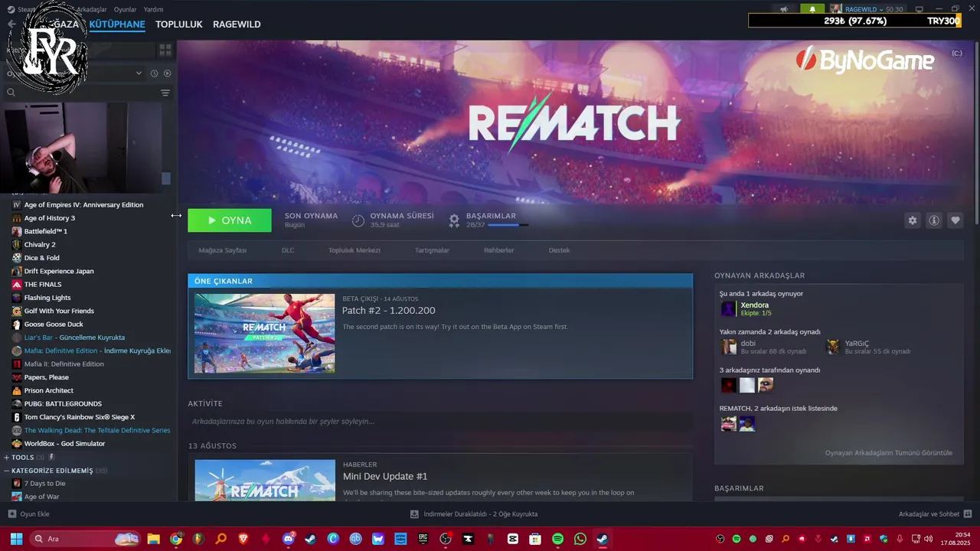Toggle the favorite heart icon

(955, 220)
